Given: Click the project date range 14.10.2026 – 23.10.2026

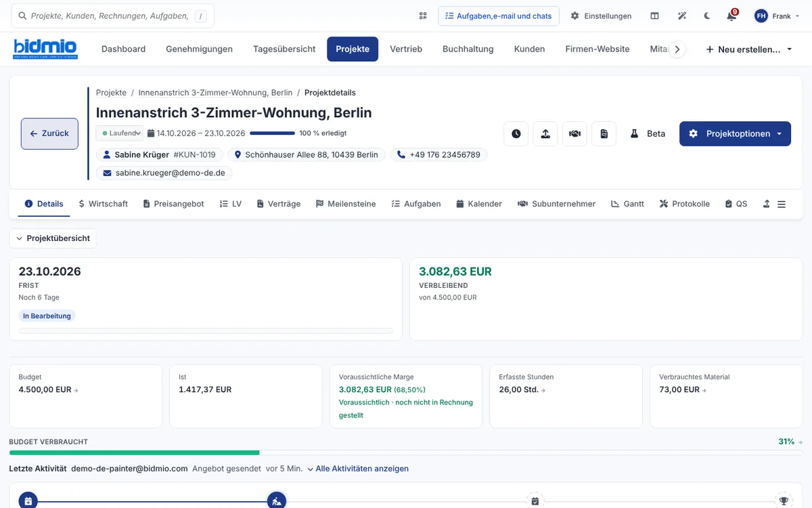Looking at the screenshot, I should coord(196,133).
